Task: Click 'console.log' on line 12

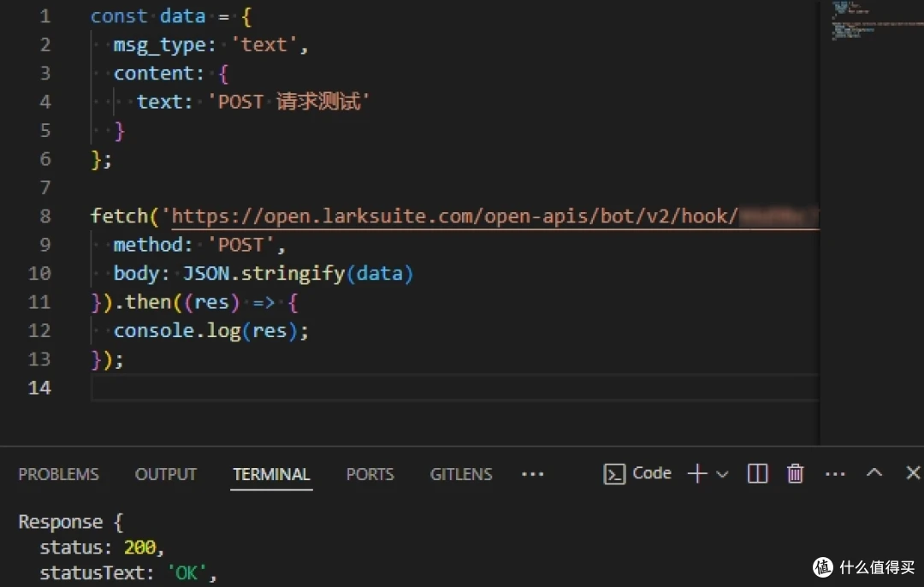Action: (177, 330)
